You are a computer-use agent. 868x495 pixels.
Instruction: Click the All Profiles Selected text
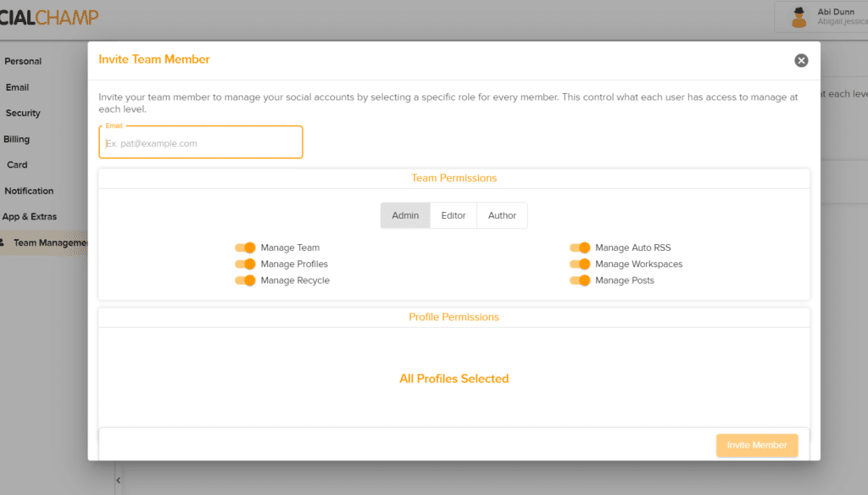(x=454, y=379)
